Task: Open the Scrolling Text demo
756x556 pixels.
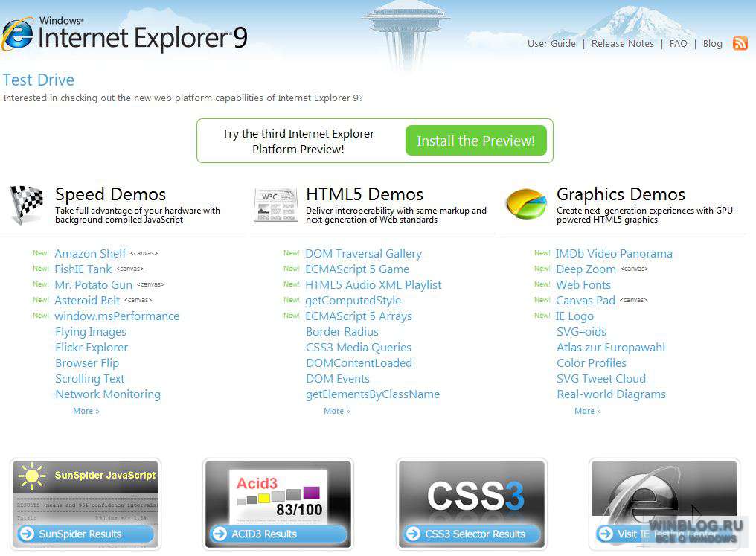Action: (90, 379)
